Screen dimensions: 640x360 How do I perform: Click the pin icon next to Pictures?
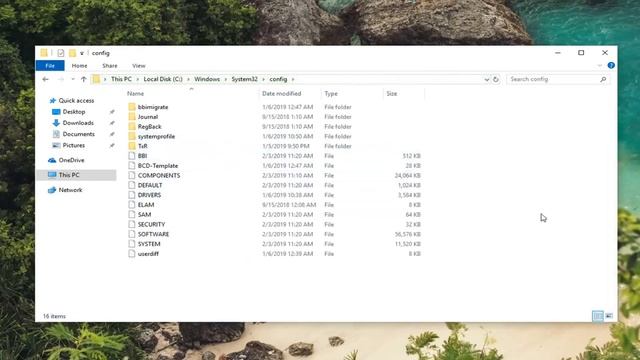(112, 145)
